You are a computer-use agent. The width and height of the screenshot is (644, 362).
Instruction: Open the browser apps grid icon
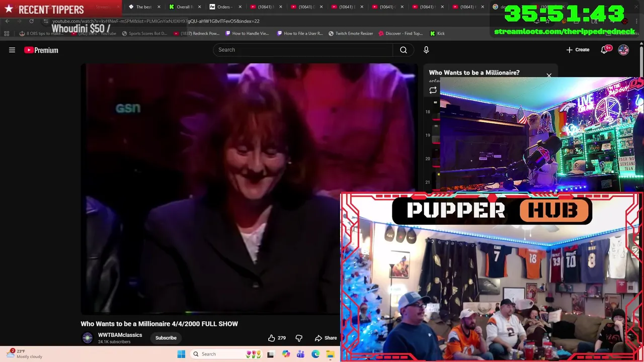7,33
